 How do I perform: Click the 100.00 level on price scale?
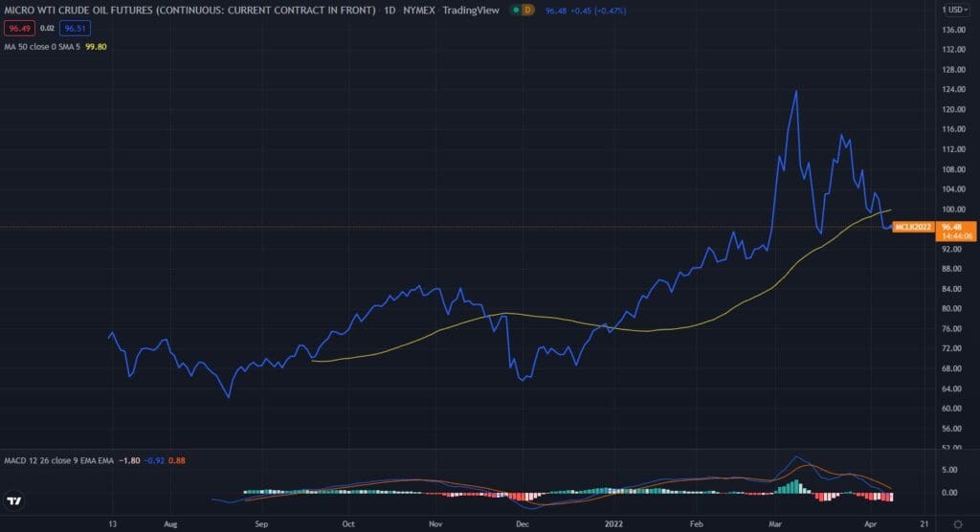pyautogui.click(x=952, y=210)
